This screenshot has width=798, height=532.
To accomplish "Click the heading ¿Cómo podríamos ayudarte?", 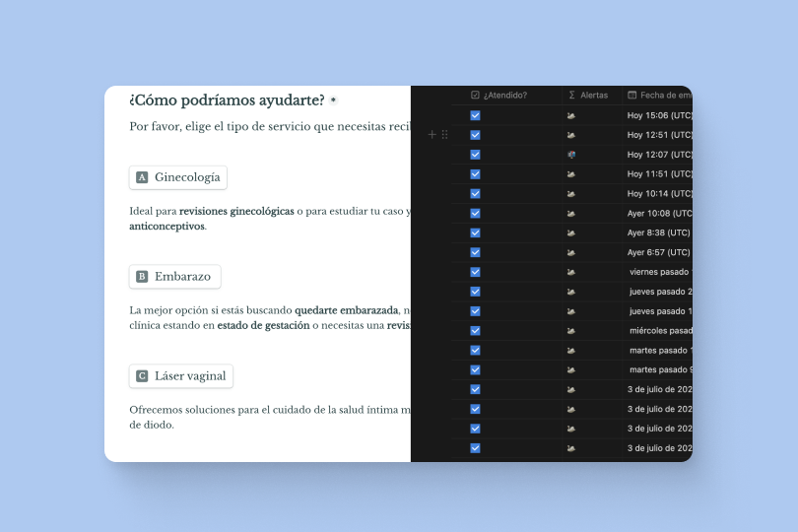I will pyautogui.click(x=227, y=100).
